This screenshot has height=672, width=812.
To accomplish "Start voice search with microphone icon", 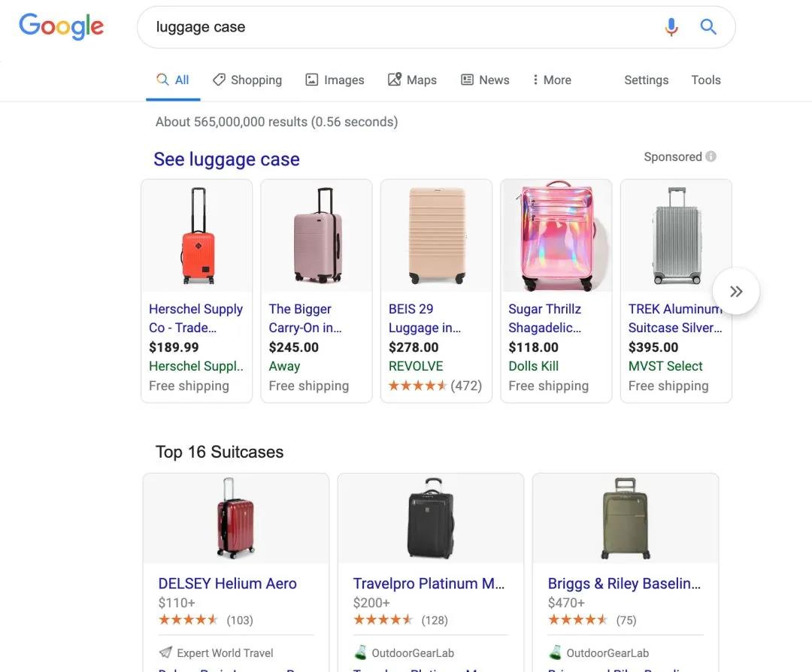I will point(671,27).
